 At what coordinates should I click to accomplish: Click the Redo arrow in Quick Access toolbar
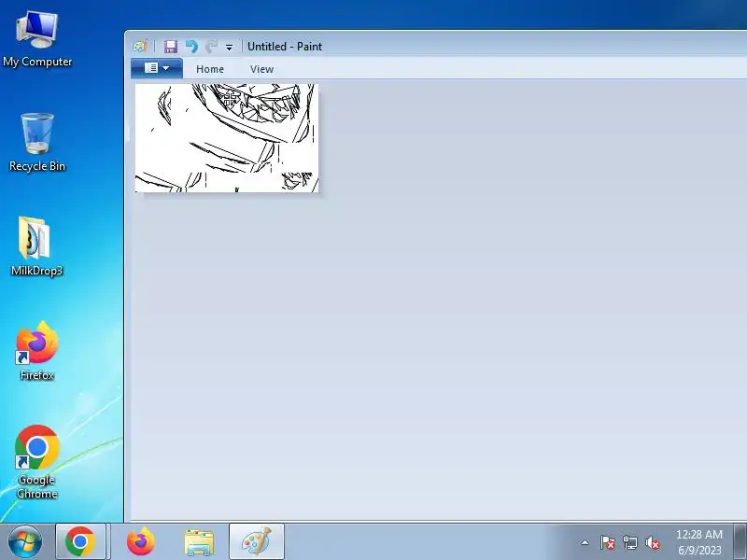[212, 46]
